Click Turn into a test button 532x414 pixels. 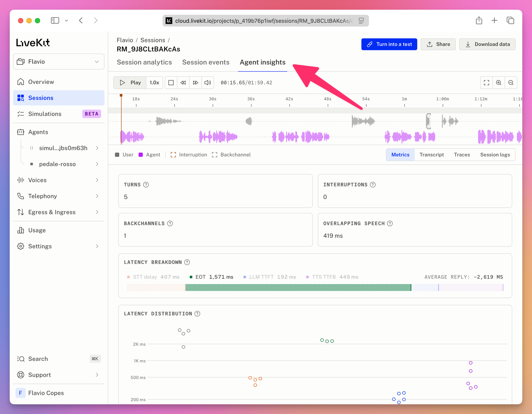(389, 44)
